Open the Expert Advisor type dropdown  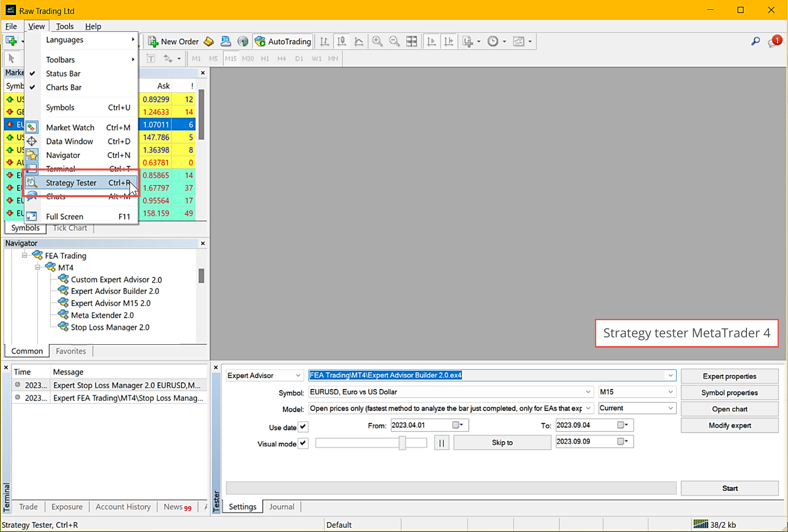[x=264, y=375]
